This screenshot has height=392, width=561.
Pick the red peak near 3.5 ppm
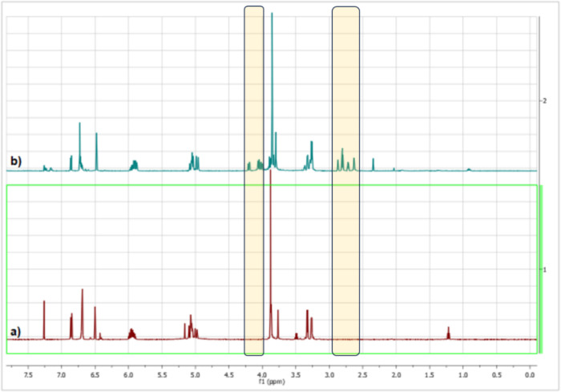pos(297,336)
